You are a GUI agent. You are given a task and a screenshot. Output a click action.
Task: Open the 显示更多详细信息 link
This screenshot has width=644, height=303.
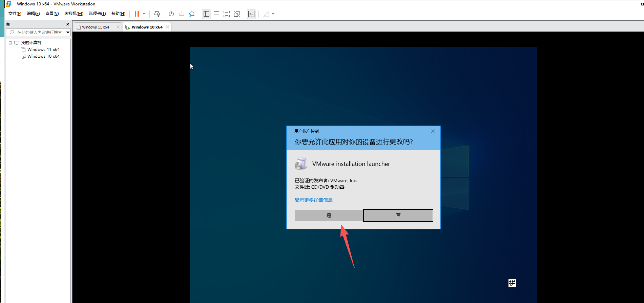[314, 200]
